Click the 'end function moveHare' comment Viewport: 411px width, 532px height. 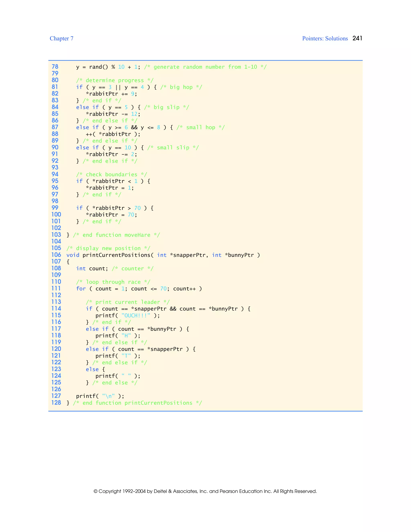(x=116, y=235)
